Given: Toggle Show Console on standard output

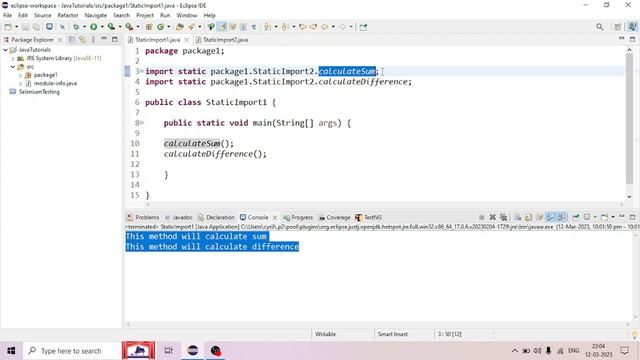Looking at the screenshot, I should (x=551, y=217).
